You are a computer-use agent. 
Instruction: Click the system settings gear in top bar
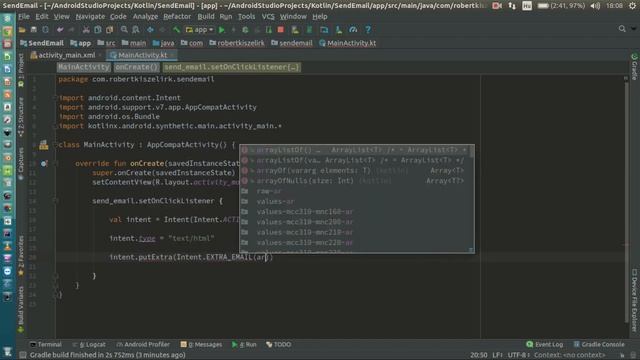[x=632, y=6]
